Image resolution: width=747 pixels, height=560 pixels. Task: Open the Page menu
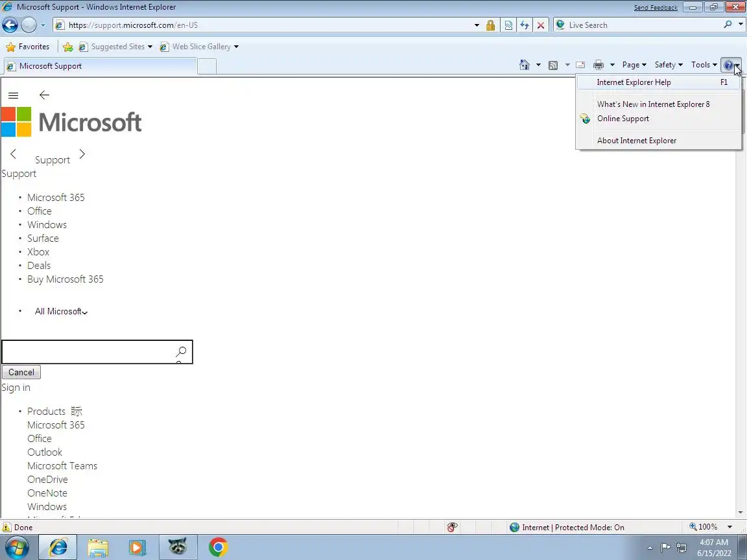pos(634,65)
